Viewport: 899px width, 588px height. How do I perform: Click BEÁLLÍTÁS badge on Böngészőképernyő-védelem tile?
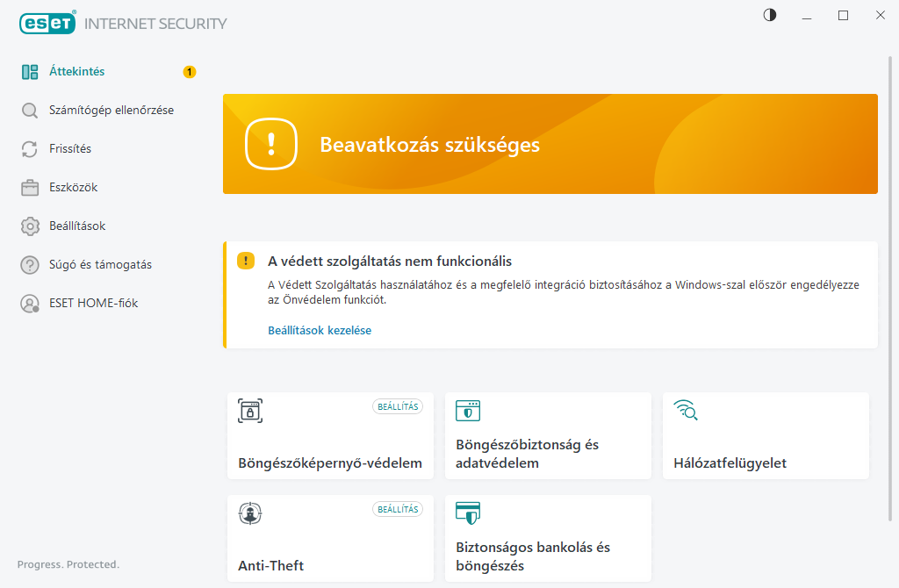coord(398,406)
